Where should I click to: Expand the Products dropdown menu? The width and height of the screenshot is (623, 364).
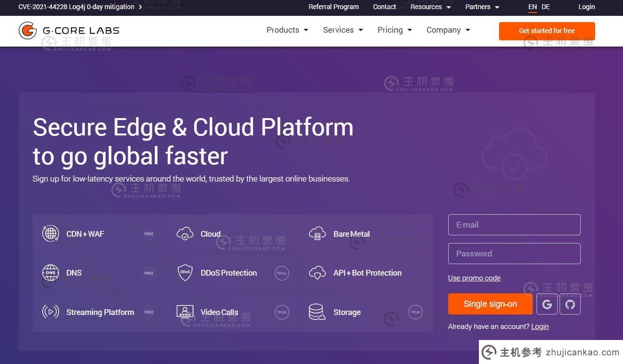(x=287, y=30)
